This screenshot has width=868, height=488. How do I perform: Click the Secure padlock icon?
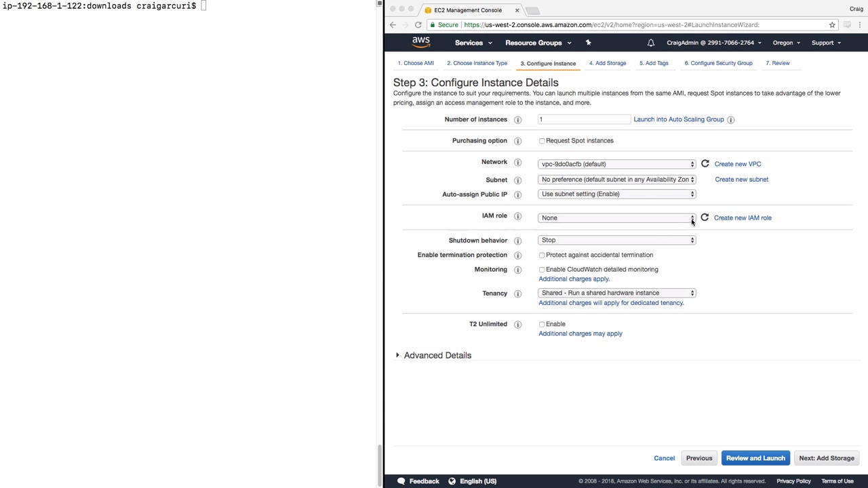tap(432, 25)
